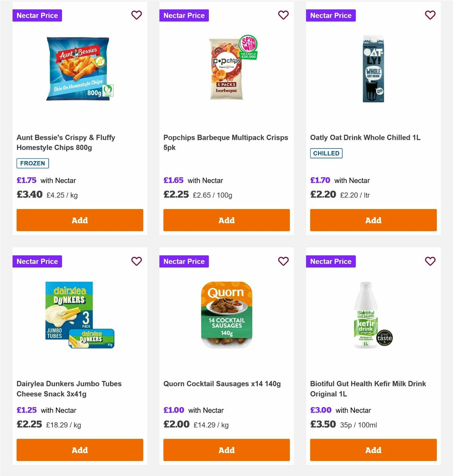Image resolution: width=453 pixels, height=476 pixels.
Task: Click the heart icon on Popchips Barbeque Crisps
Action: click(x=284, y=15)
